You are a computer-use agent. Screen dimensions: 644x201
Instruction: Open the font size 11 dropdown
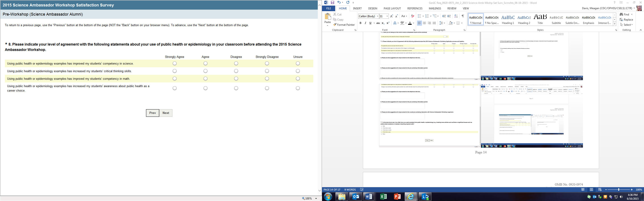pyautogui.click(x=387, y=16)
